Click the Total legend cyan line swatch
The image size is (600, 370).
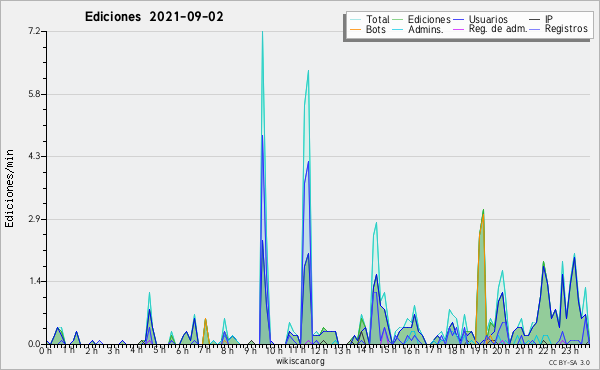355,20
